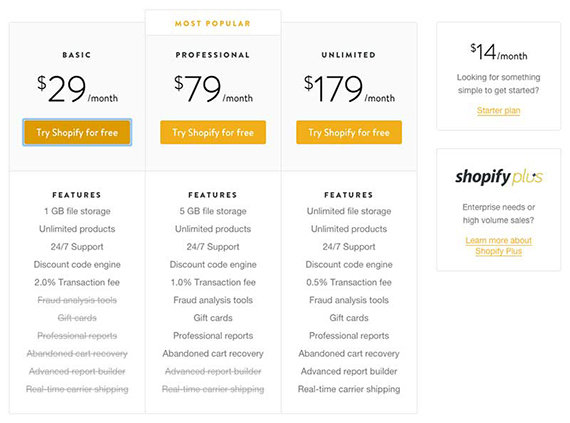Click Real-time carrier shipping in Unlimited plan
Viewport: 570px width, 423px height.
coord(349,389)
